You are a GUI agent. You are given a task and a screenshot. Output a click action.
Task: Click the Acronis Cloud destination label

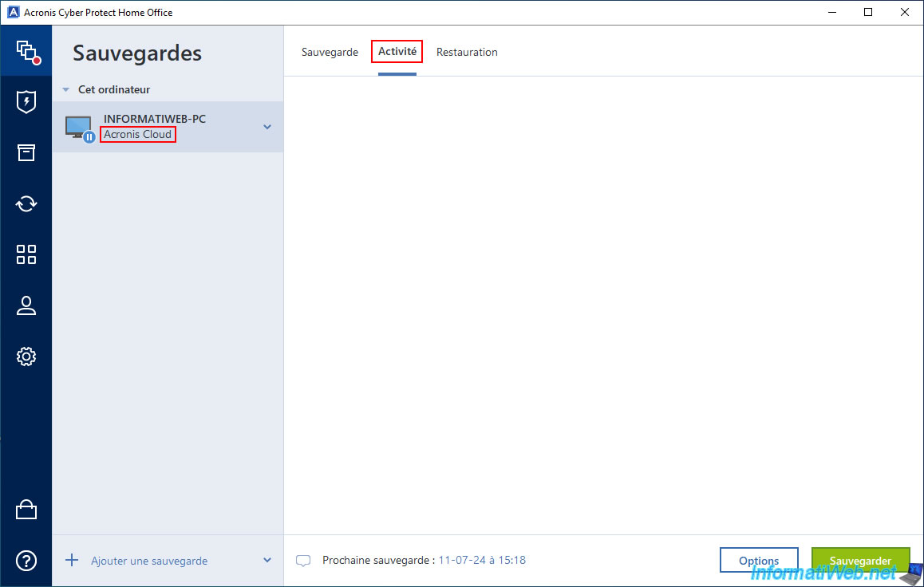pyautogui.click(x=137, y=134)
